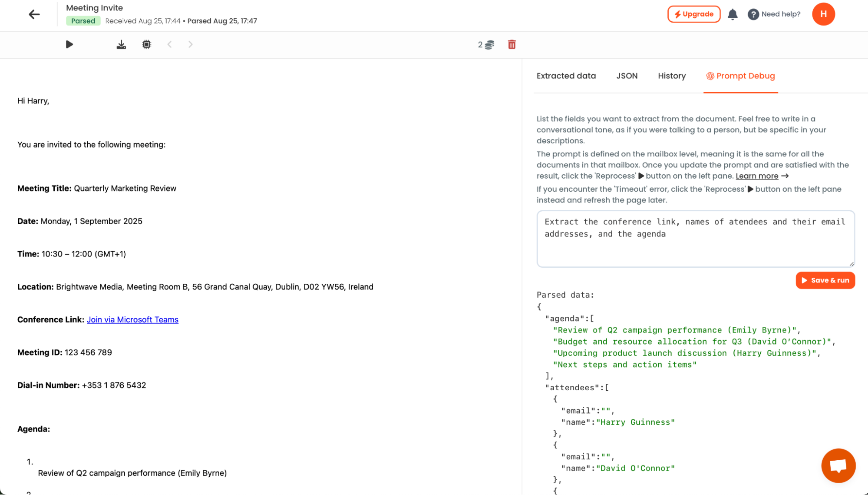The image size is (868, 495).
Task: Click the credits coins icon
Action: [x=489, y=45]
